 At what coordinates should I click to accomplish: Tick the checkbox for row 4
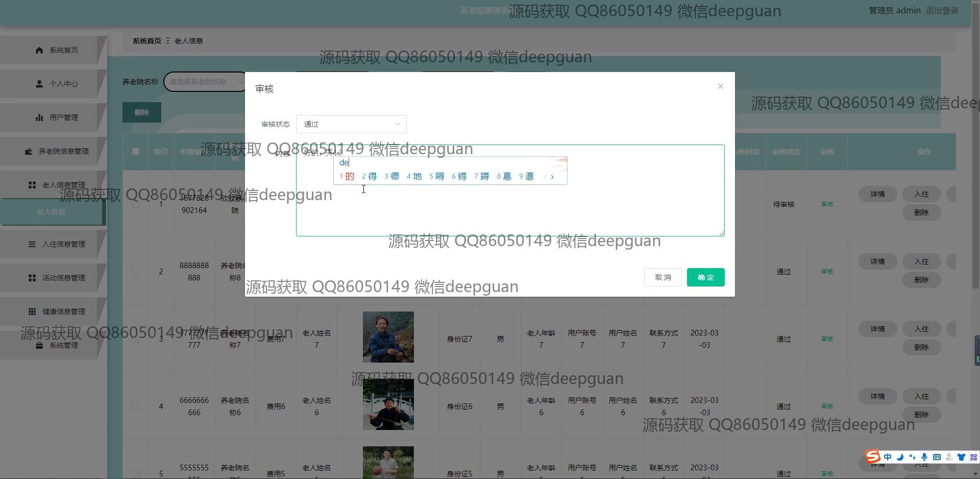pos(136,406)
